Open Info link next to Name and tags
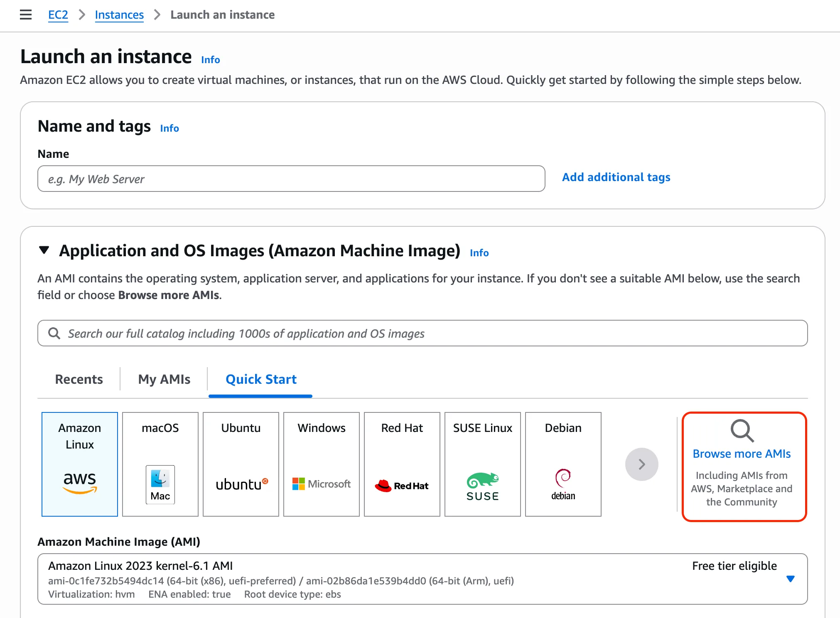 click(169, 128)
